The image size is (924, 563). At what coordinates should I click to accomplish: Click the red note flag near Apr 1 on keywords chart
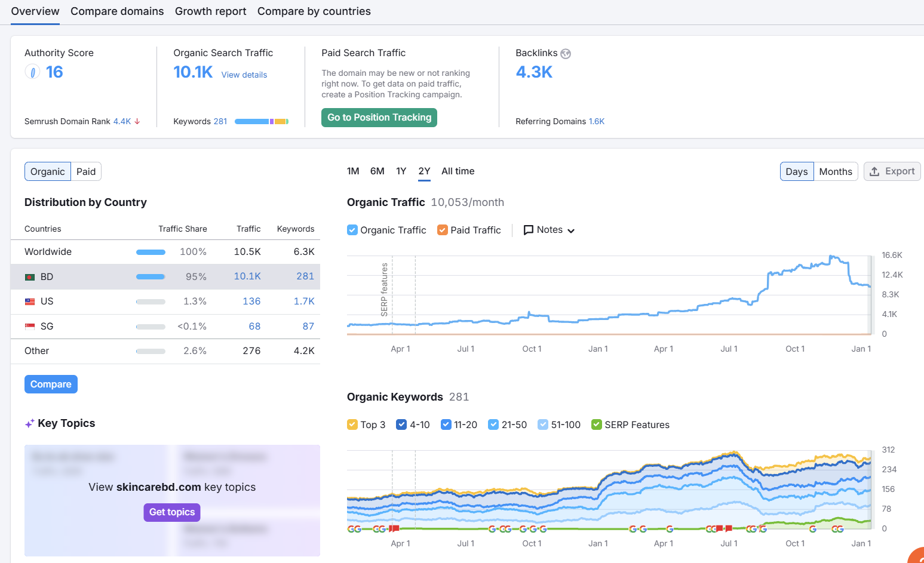point(394,528)
